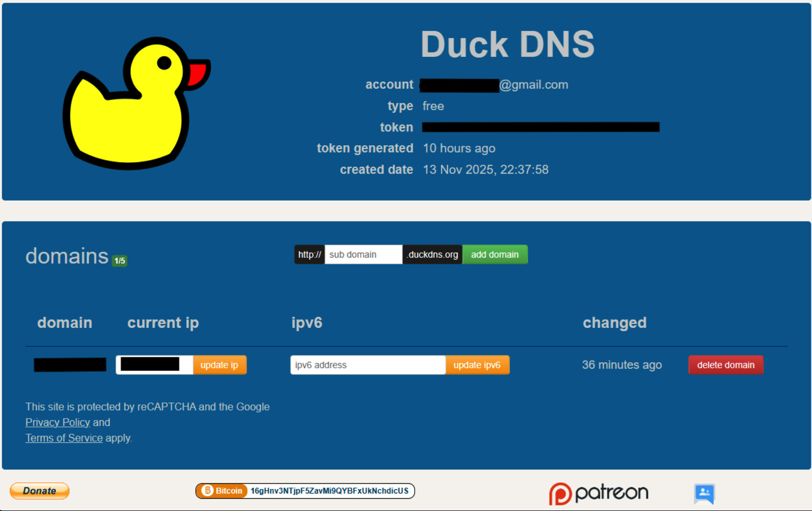
Task: Select the current ip text box
Action: [x=154, y=365]
